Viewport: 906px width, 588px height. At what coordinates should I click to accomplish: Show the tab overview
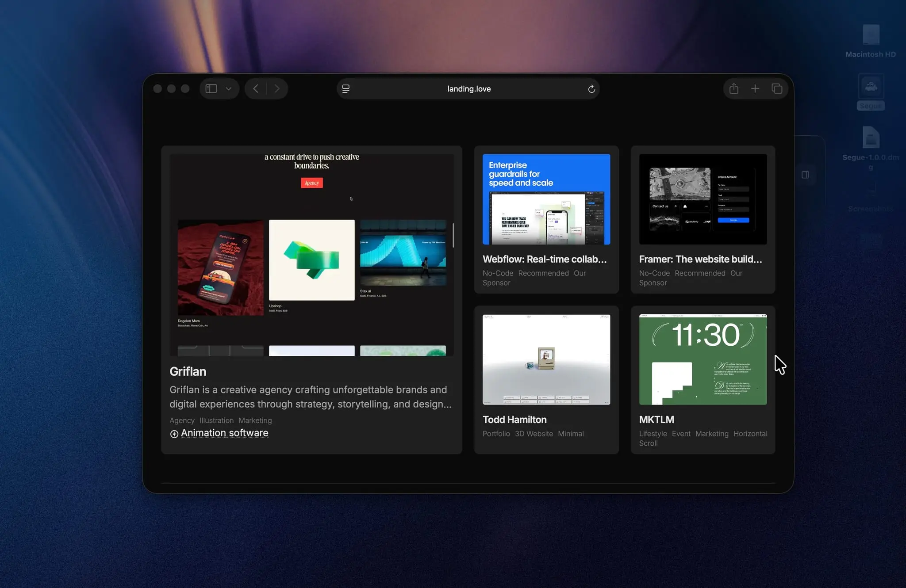point(777,89)
